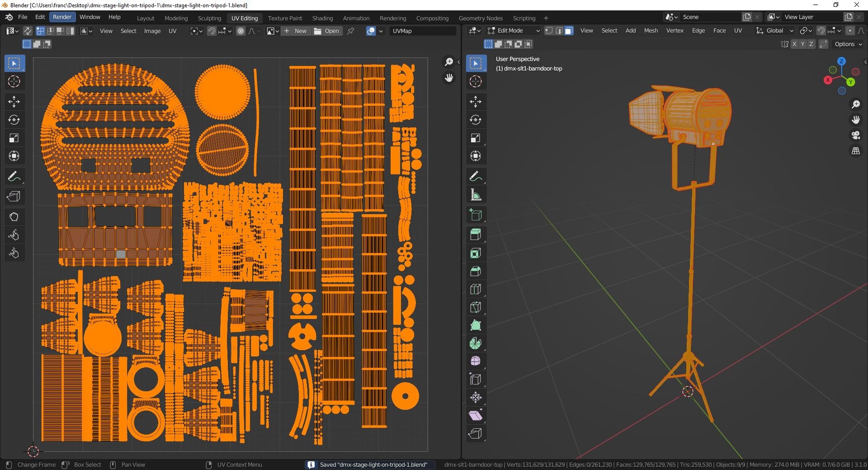Select the Rip Region tool in UV editor

(x=14, y=197)
